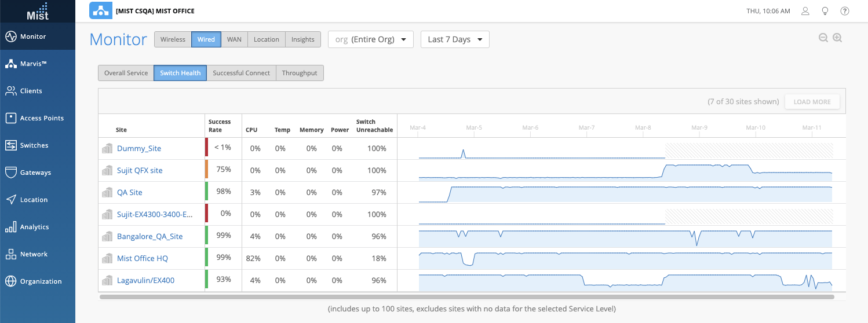Click the zoom out magnifier icon

823,38
